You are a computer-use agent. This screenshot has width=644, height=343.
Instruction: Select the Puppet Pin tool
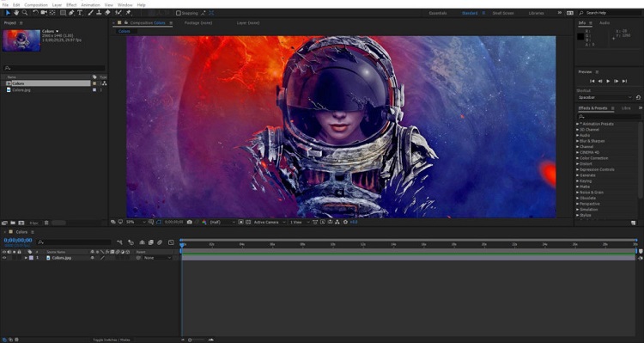pyautogui.click(x=128, y=13)
